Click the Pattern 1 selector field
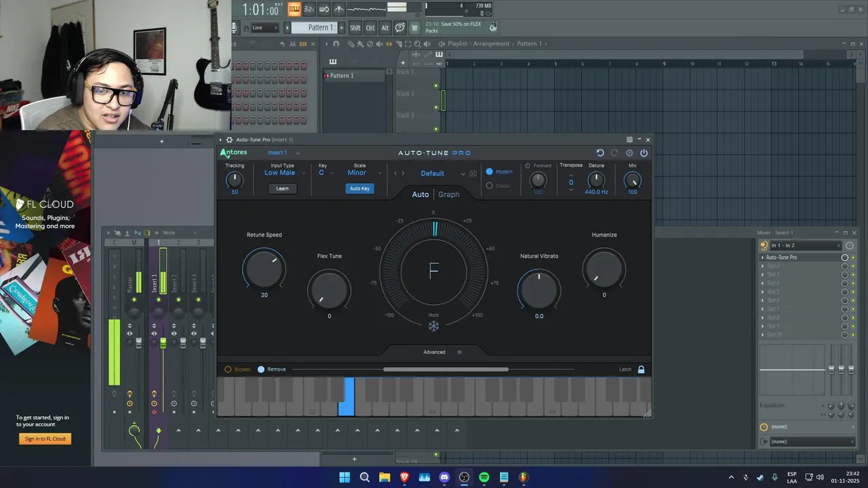 315,28
